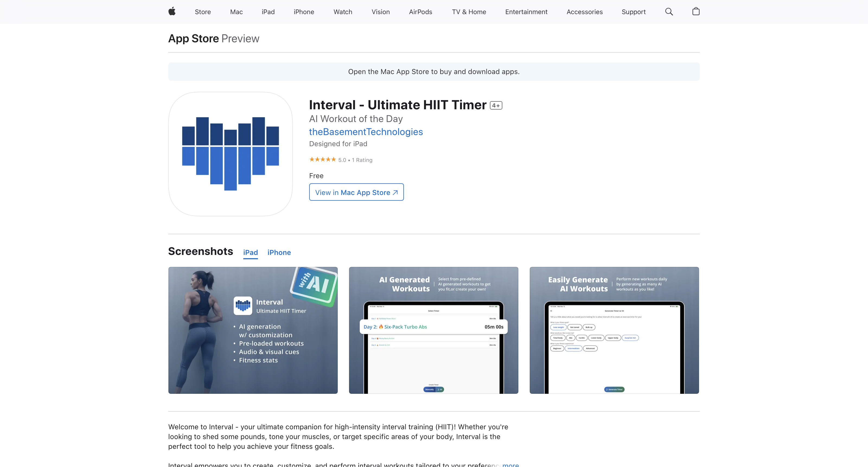This screenshot has height=467, width=868.
Task: Click the 'Designed for iPad' text
Action: tap(338, 144)
